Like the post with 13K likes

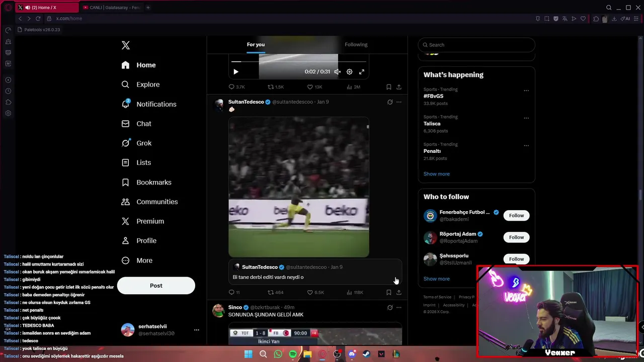click(314, 87)
